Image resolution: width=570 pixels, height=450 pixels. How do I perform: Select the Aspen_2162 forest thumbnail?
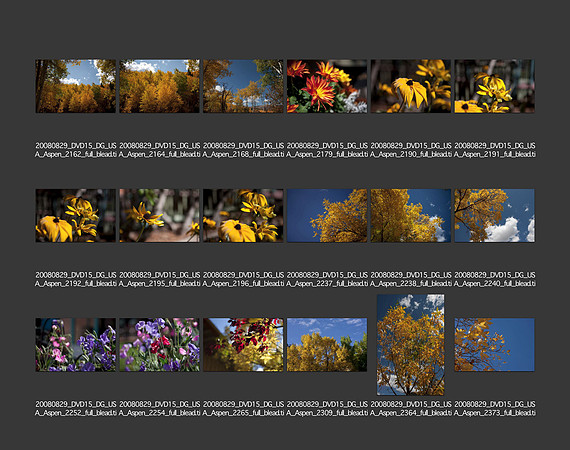(x=76, y=86)
